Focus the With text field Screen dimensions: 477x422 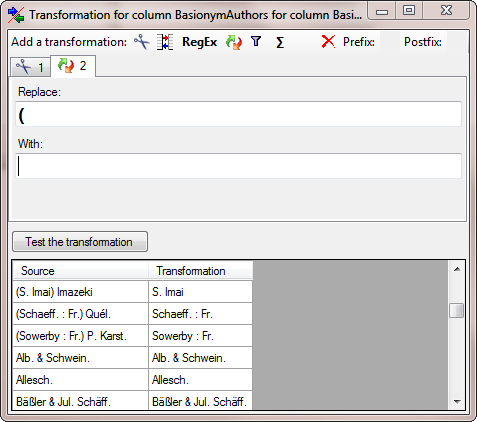coord(238,166)
